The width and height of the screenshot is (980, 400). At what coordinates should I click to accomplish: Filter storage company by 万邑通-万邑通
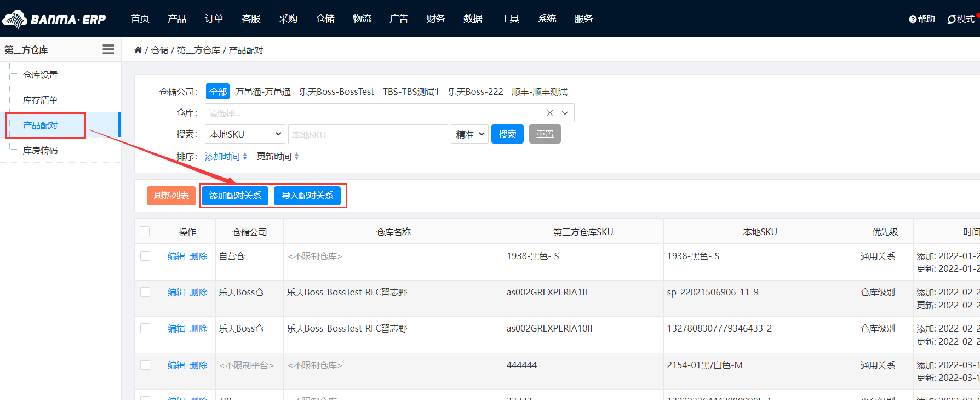pos(263,92)
